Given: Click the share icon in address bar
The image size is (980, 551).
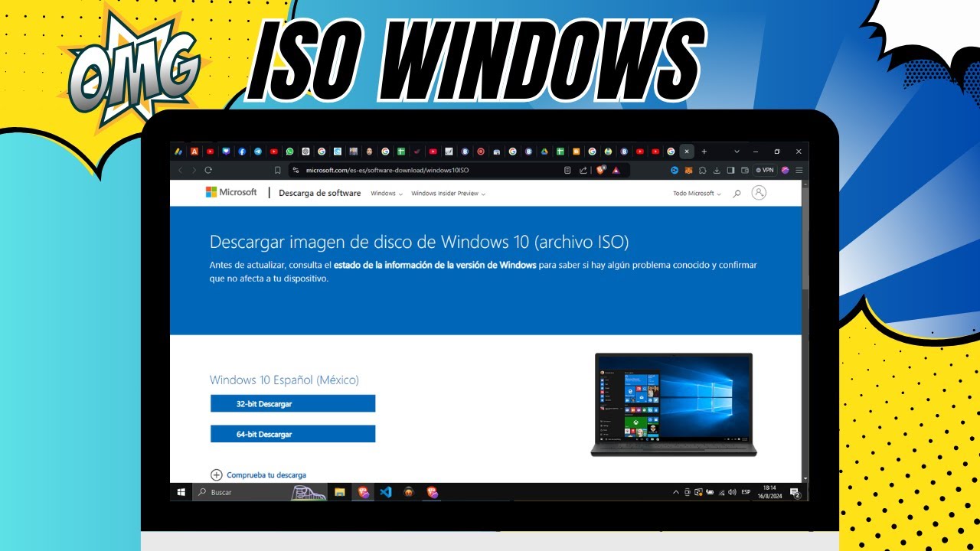Looking at the screenshot, I should (x=583, y=170).
